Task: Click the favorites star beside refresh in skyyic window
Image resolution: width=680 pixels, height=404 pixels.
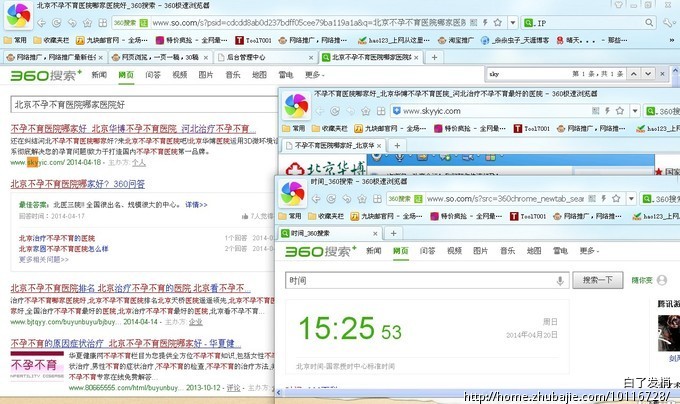Action: pyautogui.click(x=366, y=111)
